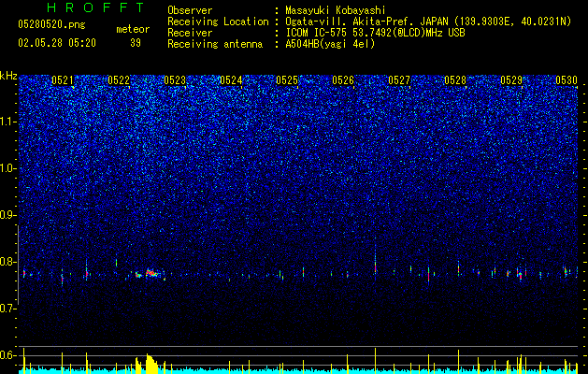Click the Observer field label
This screenshot has height=374, width=588.
pyautogui.click(x=190, y=10)
